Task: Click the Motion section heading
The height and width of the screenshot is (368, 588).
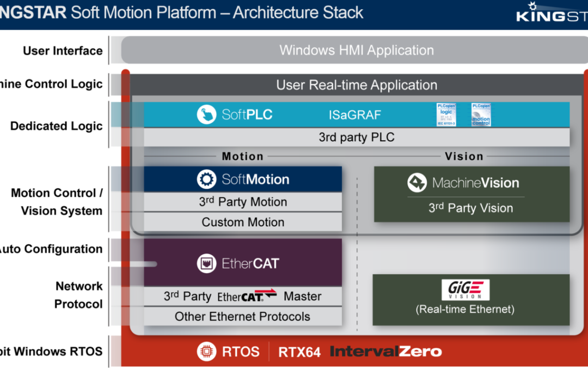Action: click(x=243, y=156)
